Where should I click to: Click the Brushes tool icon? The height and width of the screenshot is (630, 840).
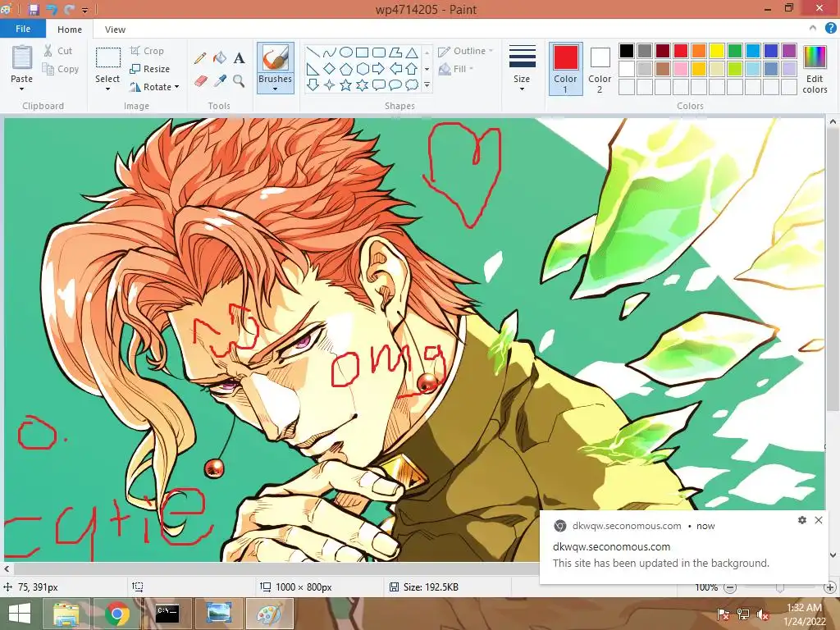(276, 58)
